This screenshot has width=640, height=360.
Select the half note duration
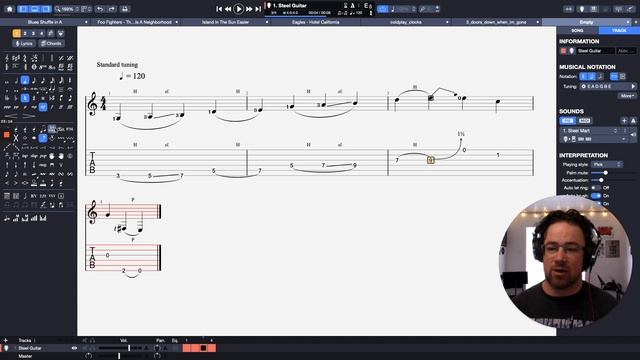[x=17, y=80]
